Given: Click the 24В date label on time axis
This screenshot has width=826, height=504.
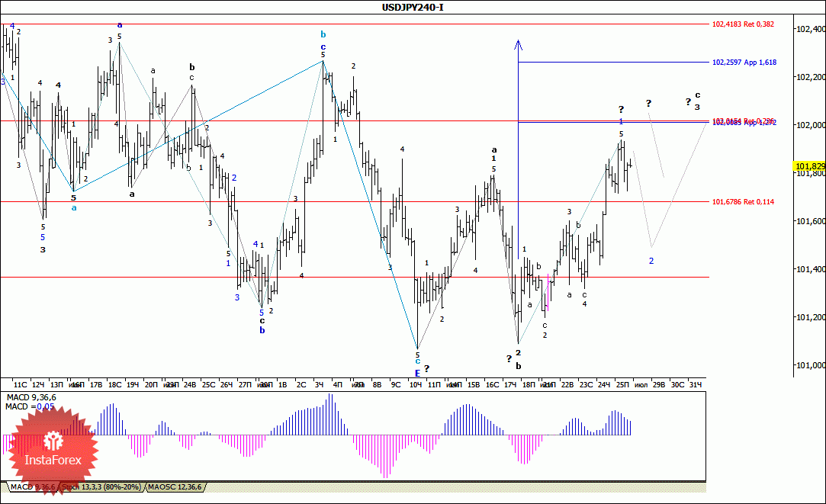Looking at the screenshot, I should (x=190, y=385).
